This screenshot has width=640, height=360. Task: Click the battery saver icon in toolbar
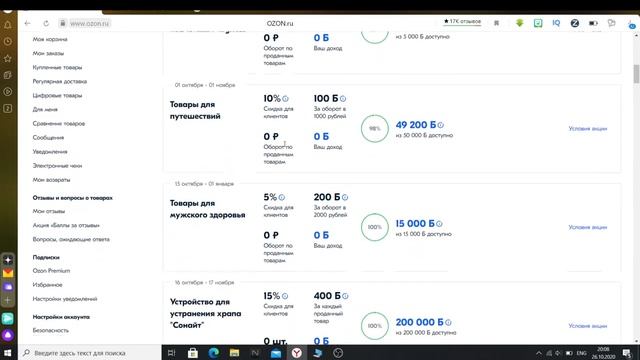(593, 23)
